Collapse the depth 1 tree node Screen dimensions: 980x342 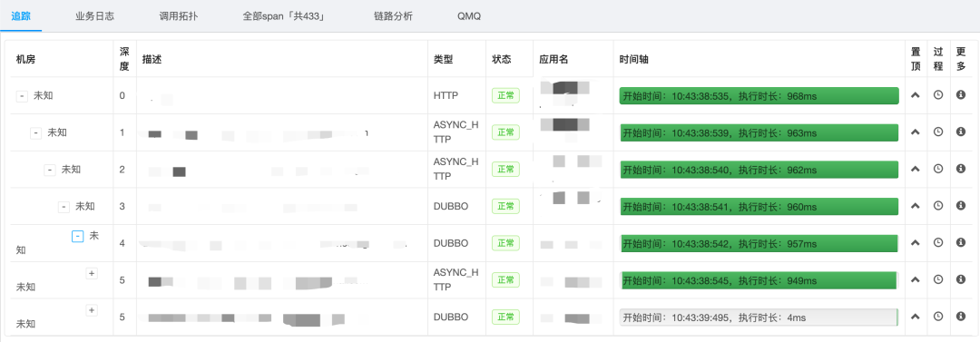coord(35,133)
